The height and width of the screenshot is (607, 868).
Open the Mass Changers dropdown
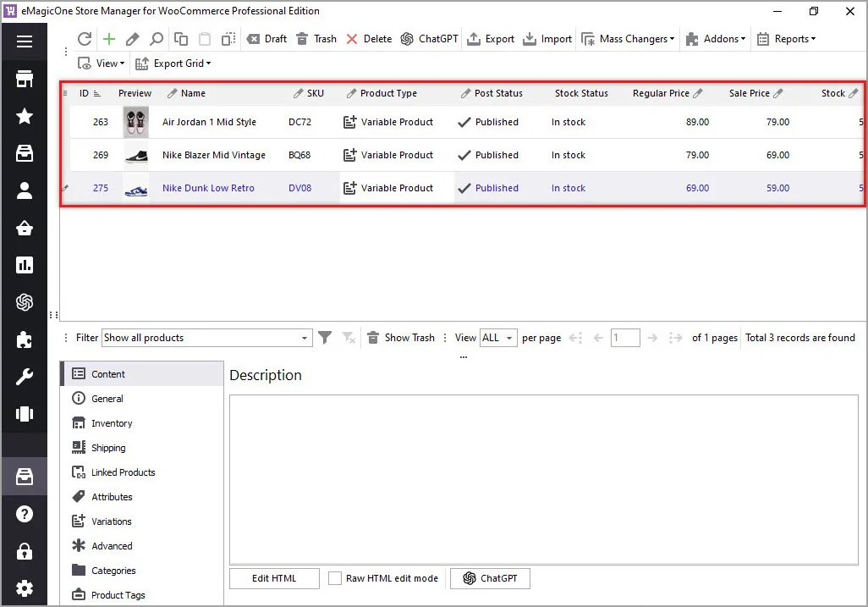628,39
